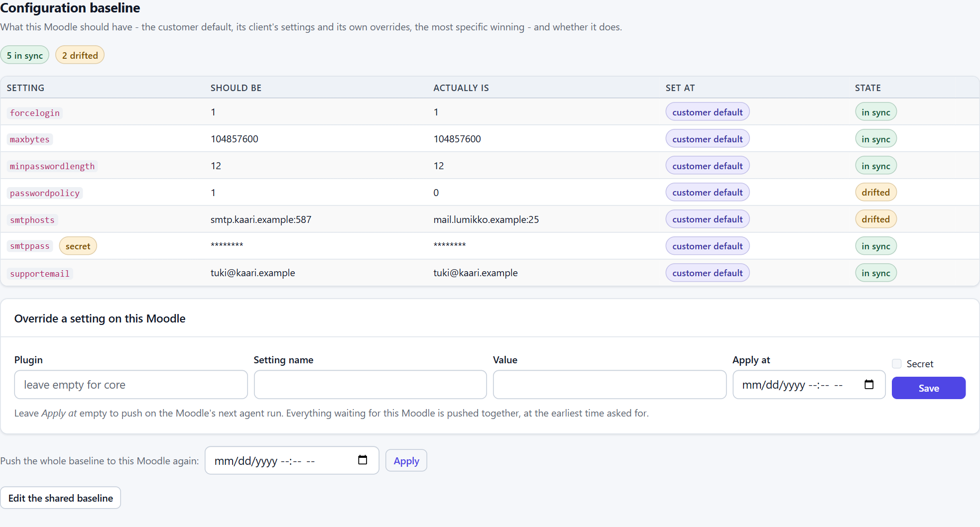Focus the Setting name input field
This screenshot has width=980, height=527.
point(370,385)
